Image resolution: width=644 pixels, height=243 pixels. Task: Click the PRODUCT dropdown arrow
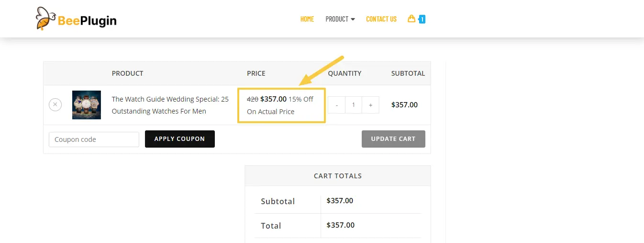tap(353, 19)
